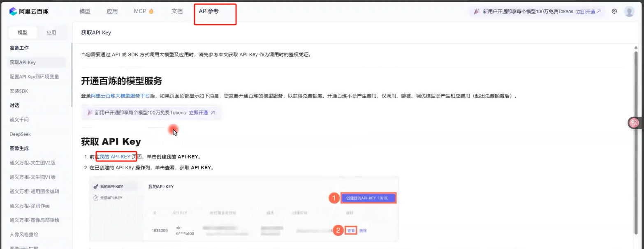The height and width of the screenshot is (249, 644).
Task: Open the 文档 tab
Action: (177, 12)
